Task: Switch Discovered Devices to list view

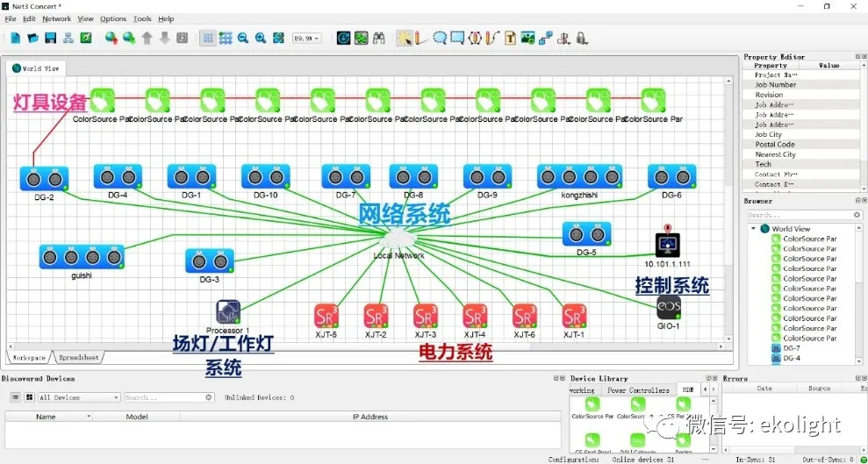Action: 15,397
